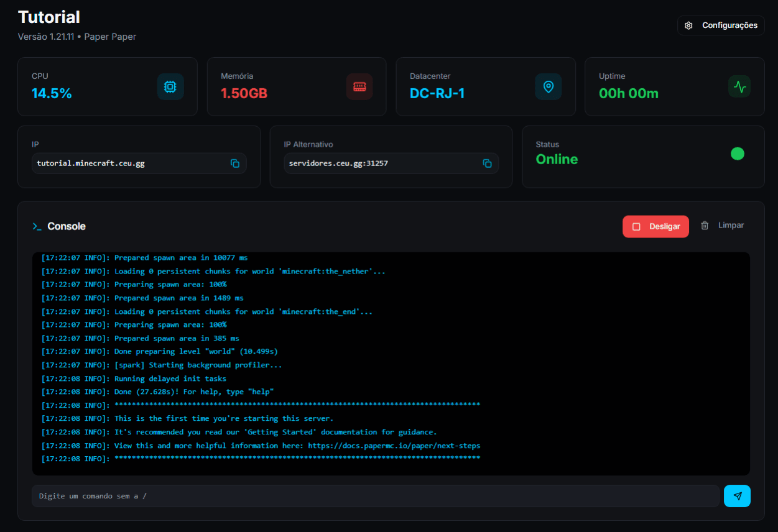Copy the server IP using the copy icon
The image size is (778, 532).
pyautogui.click(x=235, y=163)
